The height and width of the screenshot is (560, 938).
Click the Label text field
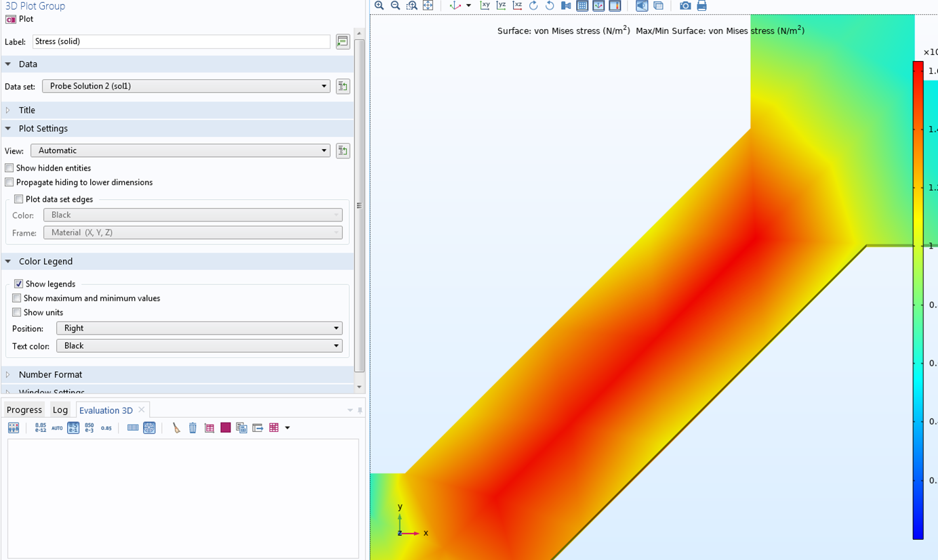[181, 41]
